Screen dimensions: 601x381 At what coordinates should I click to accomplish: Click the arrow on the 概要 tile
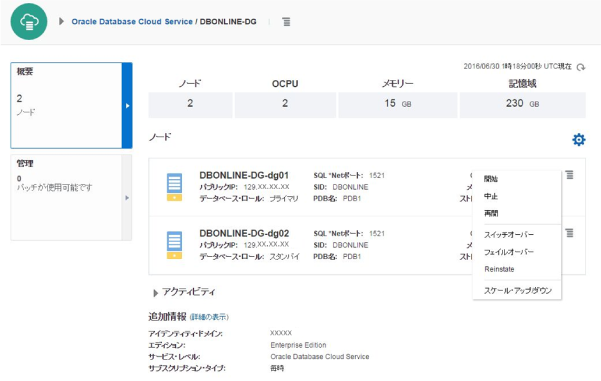[x=127, y=105]
